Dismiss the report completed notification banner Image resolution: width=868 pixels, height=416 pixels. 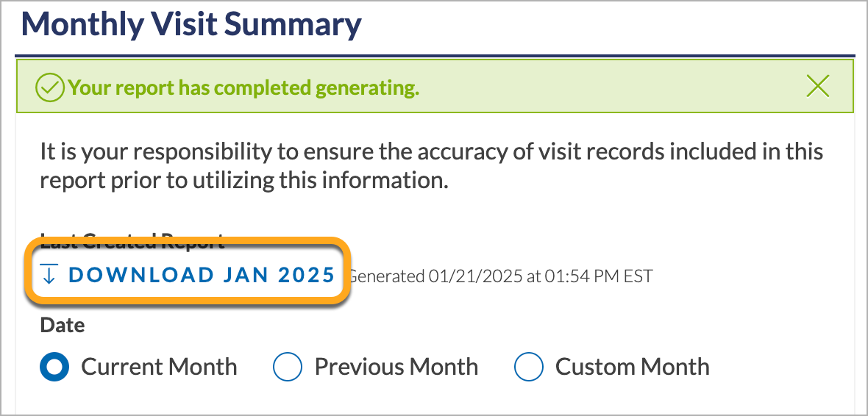click(x=818, y=87)
